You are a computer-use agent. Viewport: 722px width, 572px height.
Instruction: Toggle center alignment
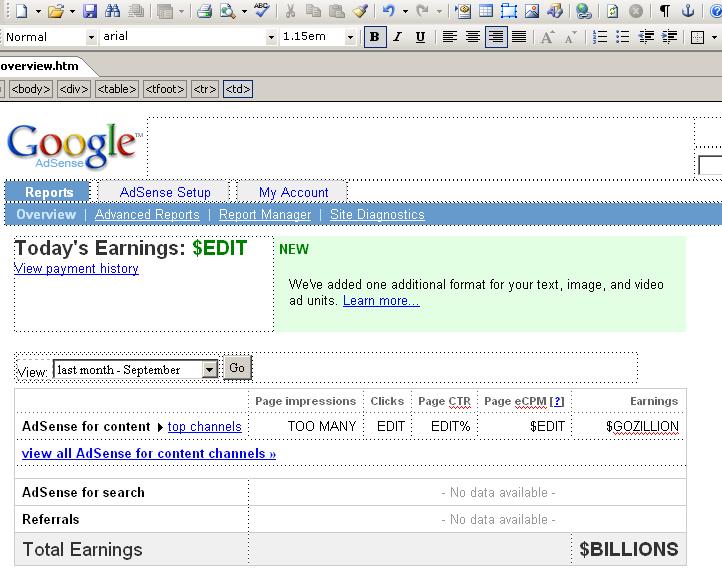click(x=472, y=37)
